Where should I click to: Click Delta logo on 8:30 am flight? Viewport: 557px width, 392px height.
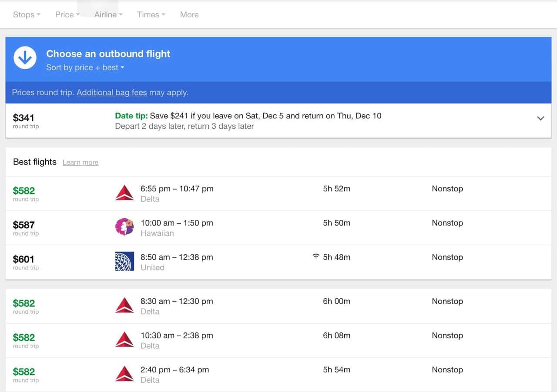click(124, 305)
